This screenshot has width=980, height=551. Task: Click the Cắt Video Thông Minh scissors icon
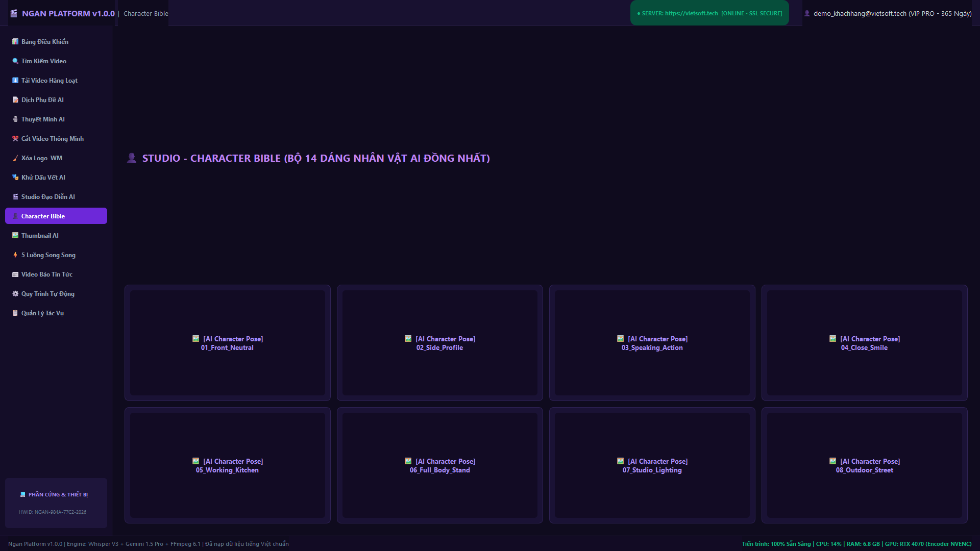15,139
